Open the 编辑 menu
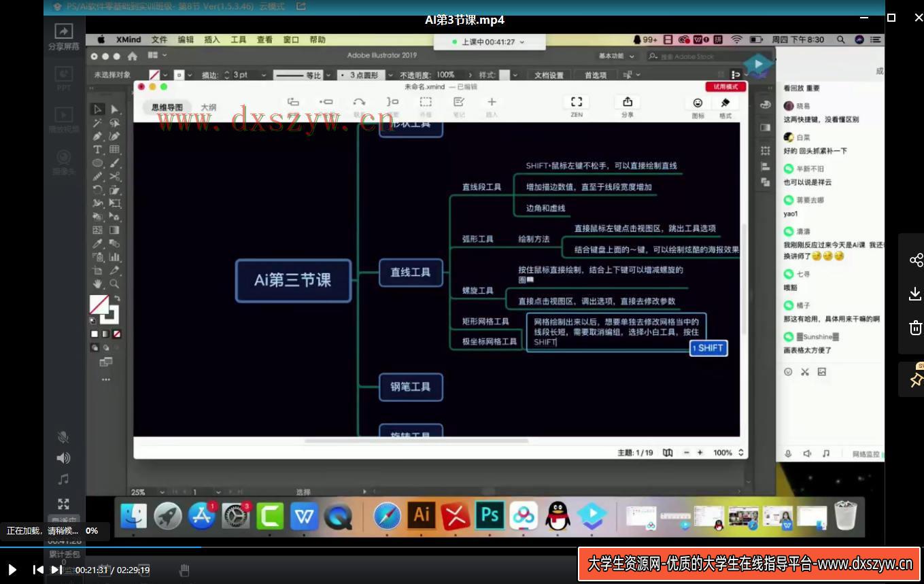 [186, 40]
